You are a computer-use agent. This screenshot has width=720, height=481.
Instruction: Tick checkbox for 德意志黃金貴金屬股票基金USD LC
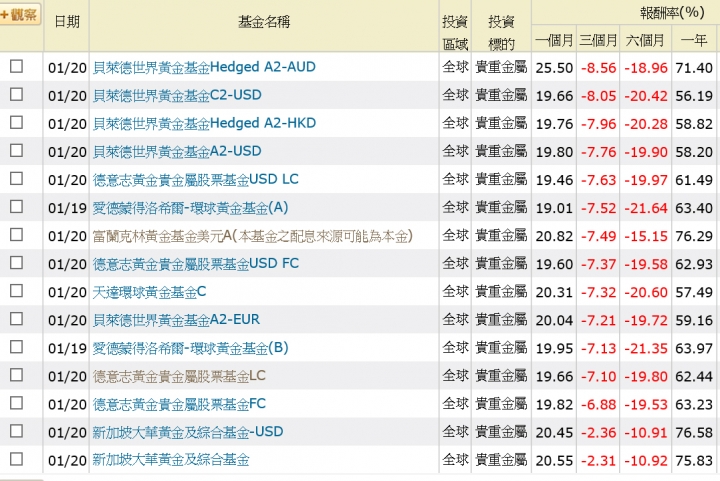(17, 179)
